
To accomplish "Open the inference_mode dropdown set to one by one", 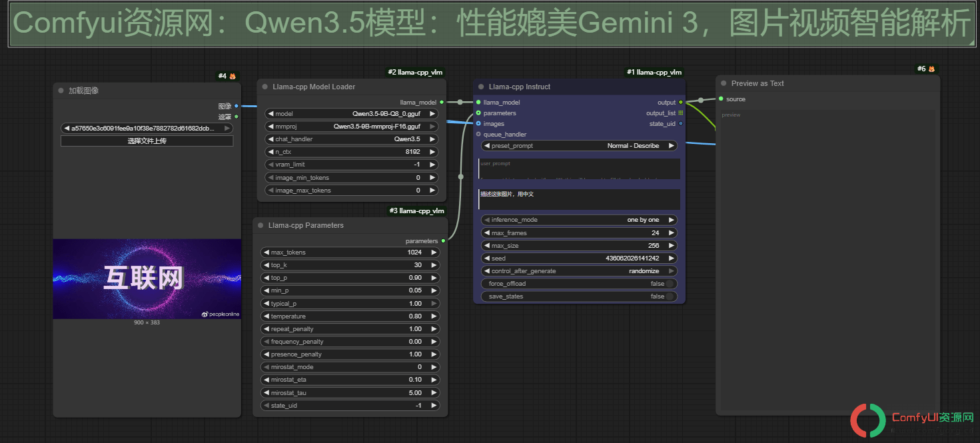I will point(579,220).
